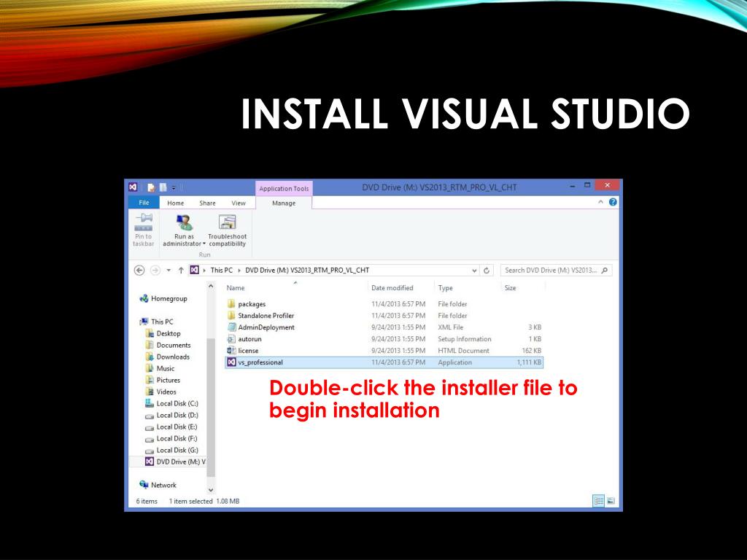
Task: Switch to details view layout icon
Action: [598, 501]
